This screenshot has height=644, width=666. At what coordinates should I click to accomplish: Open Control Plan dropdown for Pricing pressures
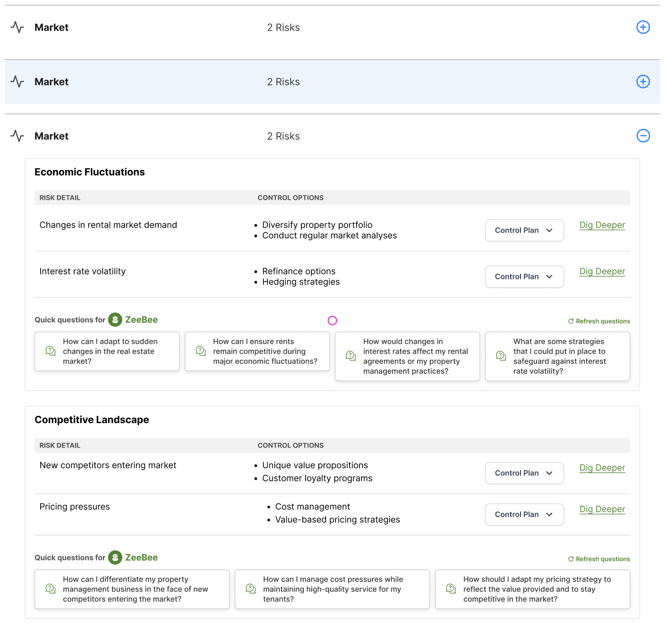coord(524,515)
